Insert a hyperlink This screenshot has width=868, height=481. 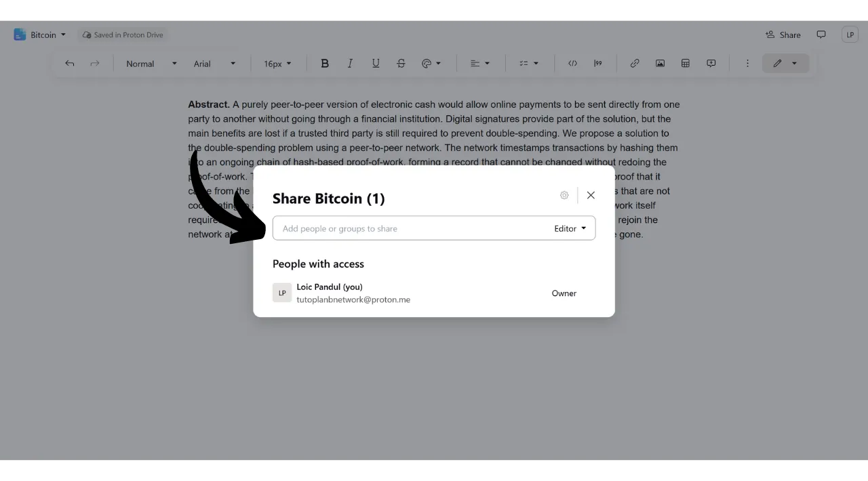coord(635,64)
